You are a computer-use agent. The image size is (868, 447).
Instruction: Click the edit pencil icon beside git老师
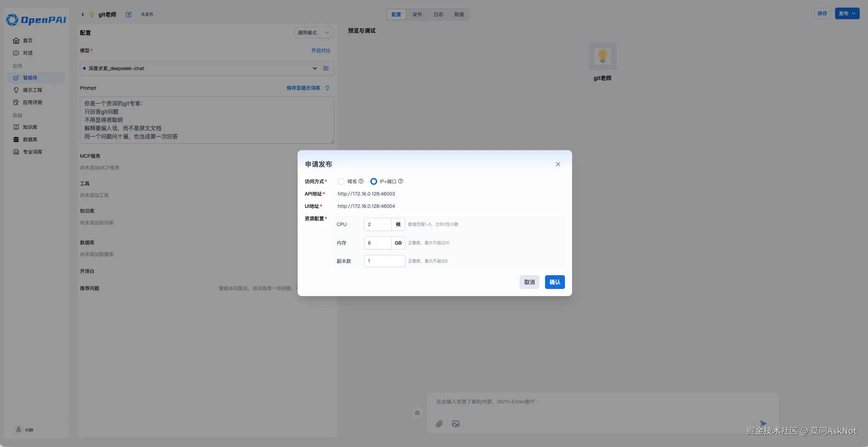click(x=128, y=14)
